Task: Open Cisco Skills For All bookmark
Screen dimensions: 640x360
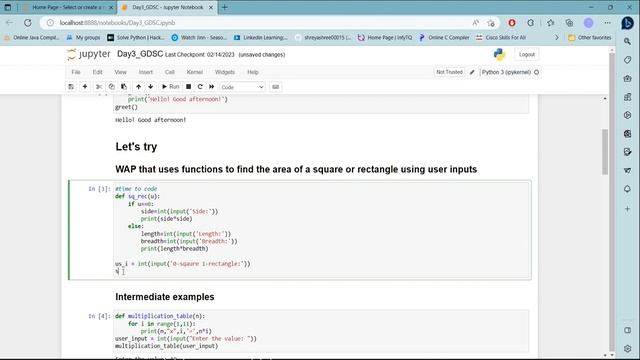Action: coord(501,38)
